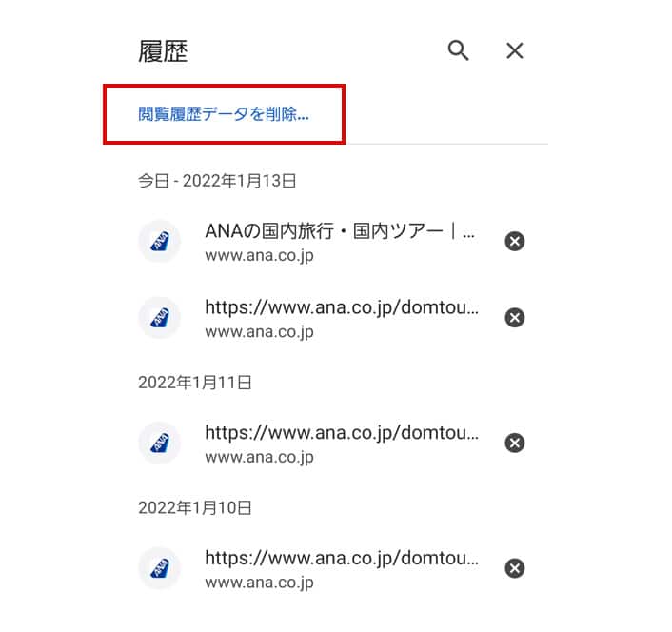This screenshot has height=632, width=672.
Task: Click 閲覧履歴データを削除 link
Action: tap(224, 114)
